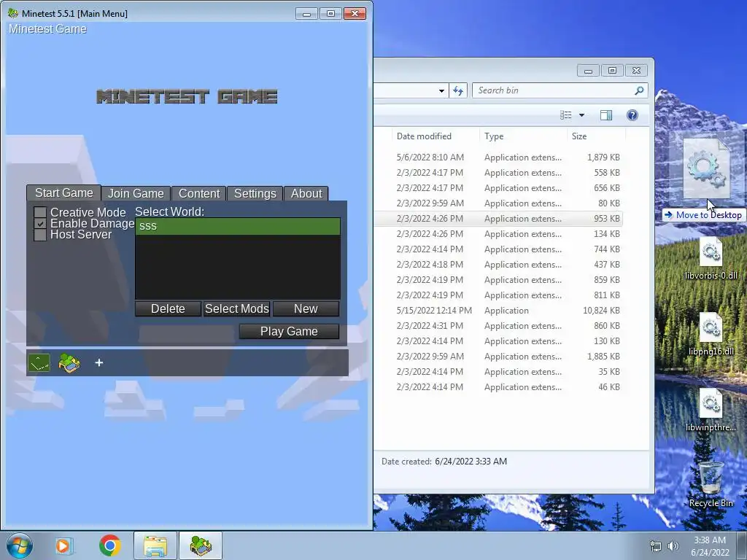Click the refresh button beside address bar

pyautogui.click(x=458, y=90)
